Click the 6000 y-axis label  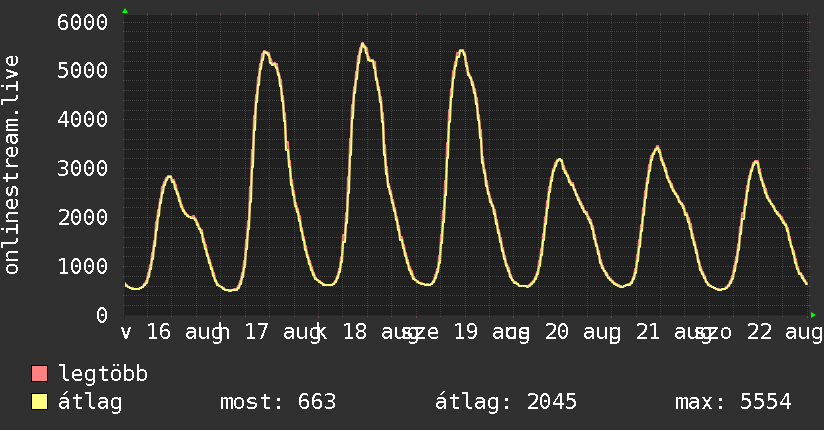click(x=83, y=22)
